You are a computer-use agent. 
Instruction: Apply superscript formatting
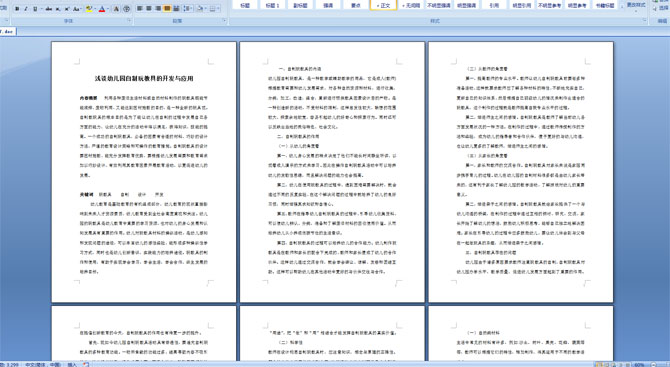pyautogui.click(x=67, y=9)
